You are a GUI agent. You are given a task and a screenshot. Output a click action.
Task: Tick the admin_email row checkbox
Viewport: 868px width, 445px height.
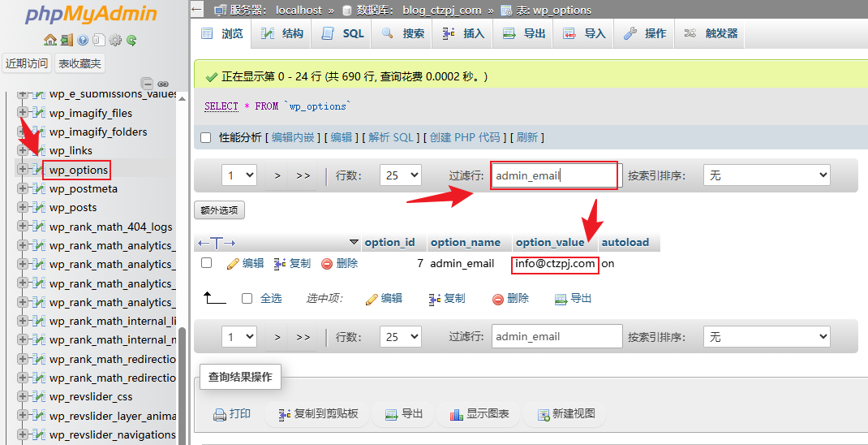207,263
